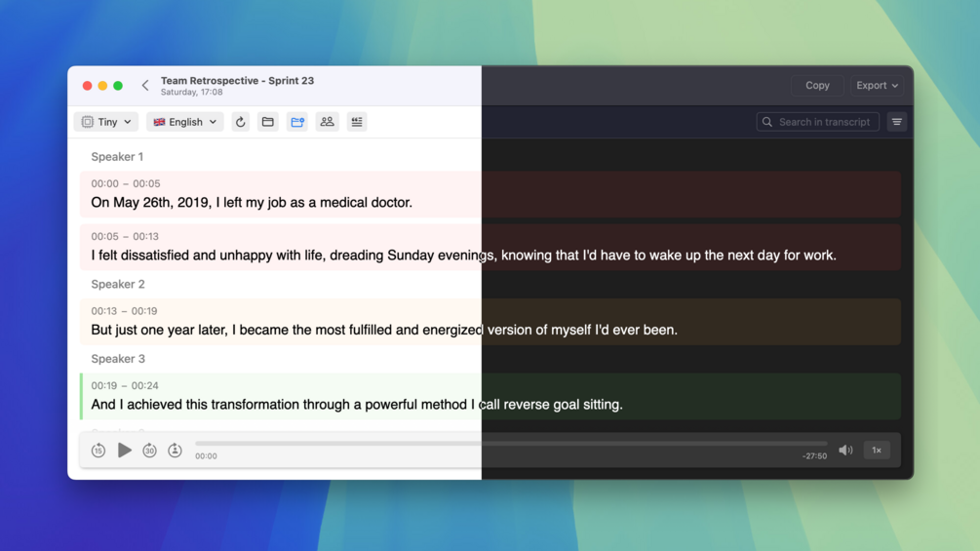
Task: Click segment "I felt dissatisfied and unhappy with life"
Action: (490, 247)
